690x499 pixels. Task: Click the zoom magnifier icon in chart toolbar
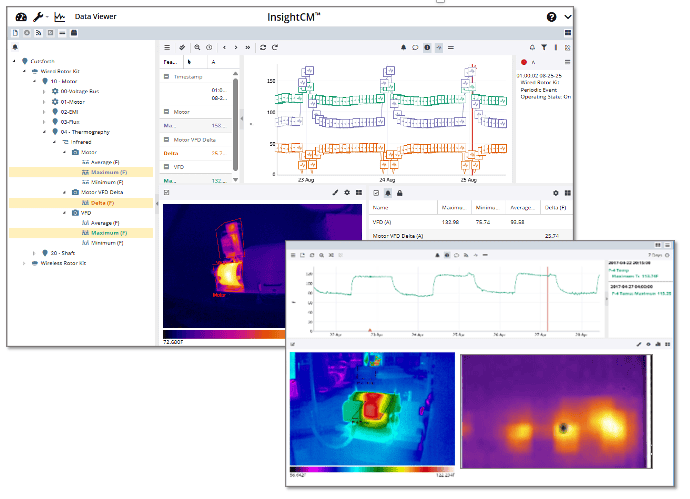(x=197, y=47)
